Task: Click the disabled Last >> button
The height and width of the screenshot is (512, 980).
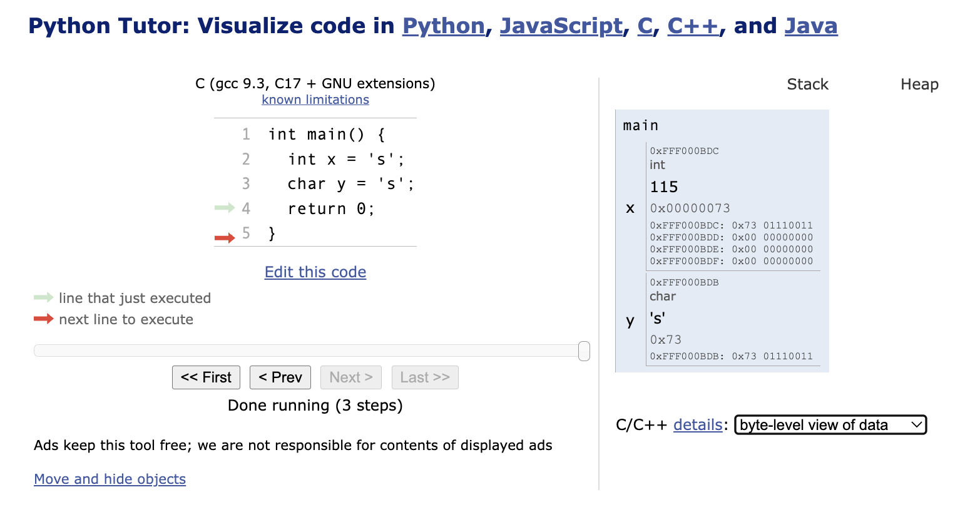Action: click(425, 377)
